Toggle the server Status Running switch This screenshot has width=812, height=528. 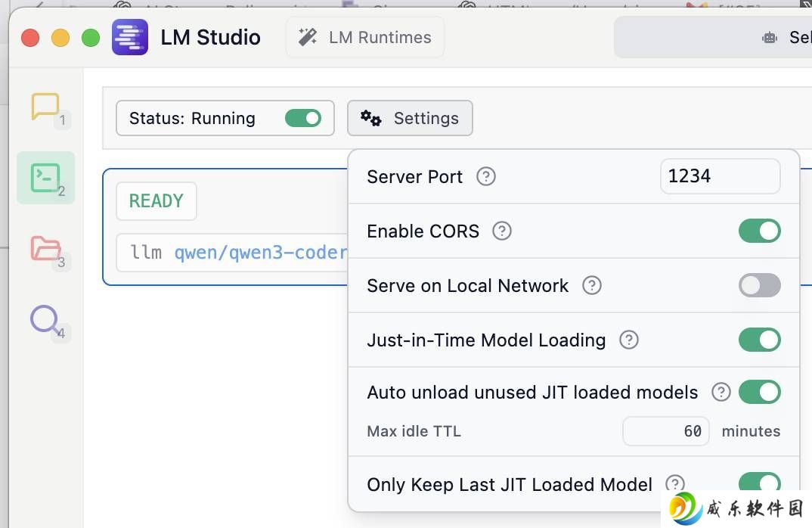(x=303, y=118)
